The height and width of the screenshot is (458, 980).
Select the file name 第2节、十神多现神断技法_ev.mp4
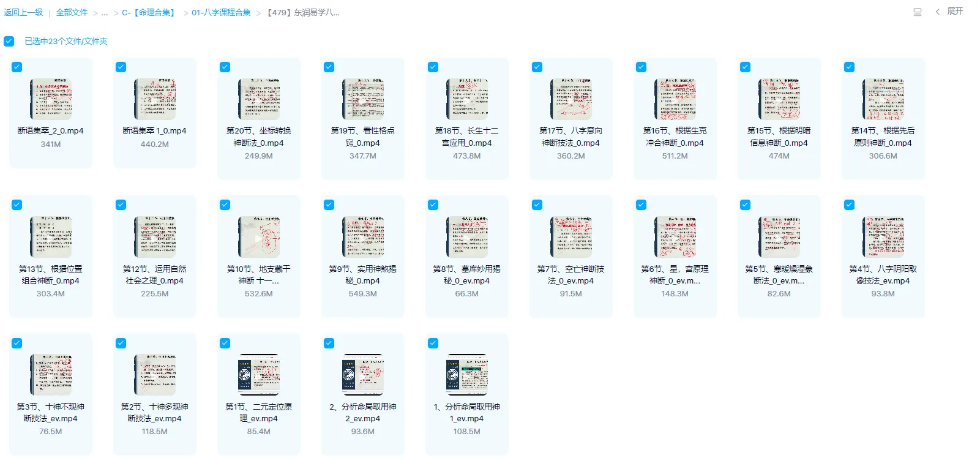[155, 413]
